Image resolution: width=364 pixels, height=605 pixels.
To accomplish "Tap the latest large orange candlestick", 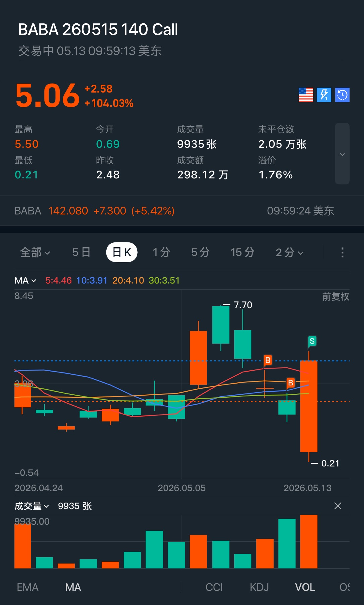I will 309,406.
